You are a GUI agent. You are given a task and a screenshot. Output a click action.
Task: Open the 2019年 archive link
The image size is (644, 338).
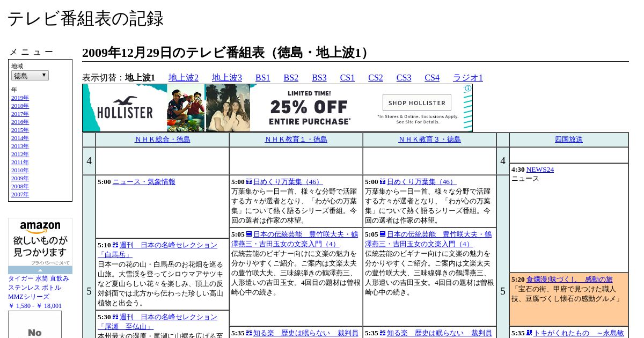click(20, 98)
